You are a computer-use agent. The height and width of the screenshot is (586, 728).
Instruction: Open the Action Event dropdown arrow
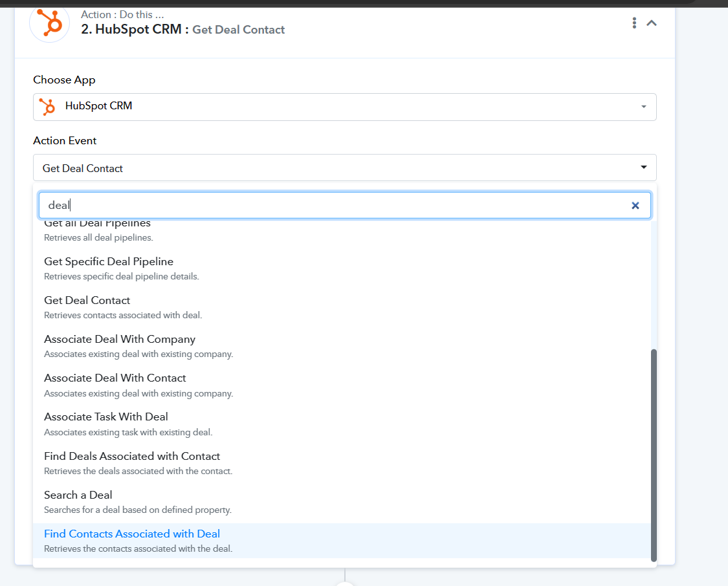point(643,167)
